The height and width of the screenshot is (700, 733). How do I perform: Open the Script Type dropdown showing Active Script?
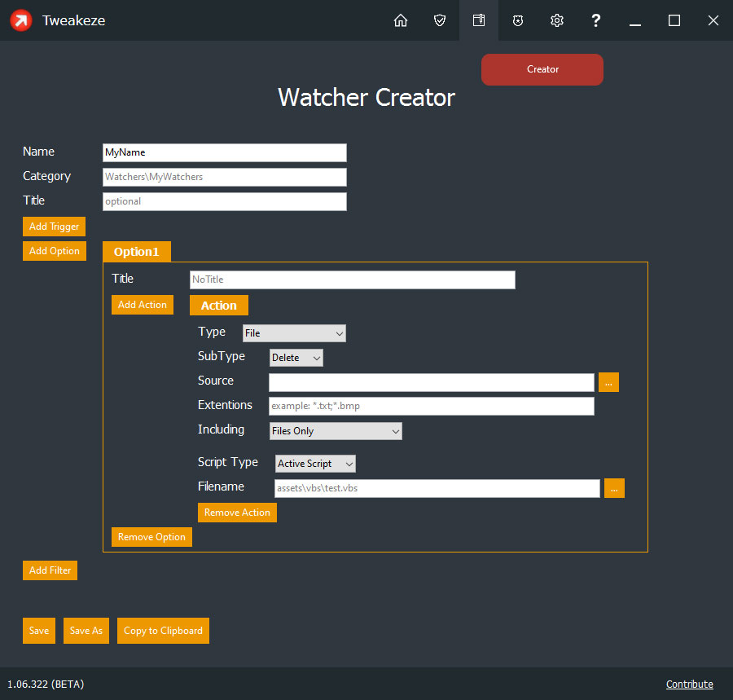[314, 463]
